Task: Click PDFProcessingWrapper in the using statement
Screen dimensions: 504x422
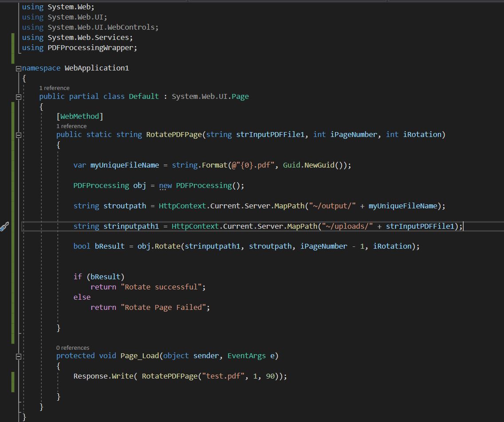Action: pyautogui.click(x=91, y=47)
